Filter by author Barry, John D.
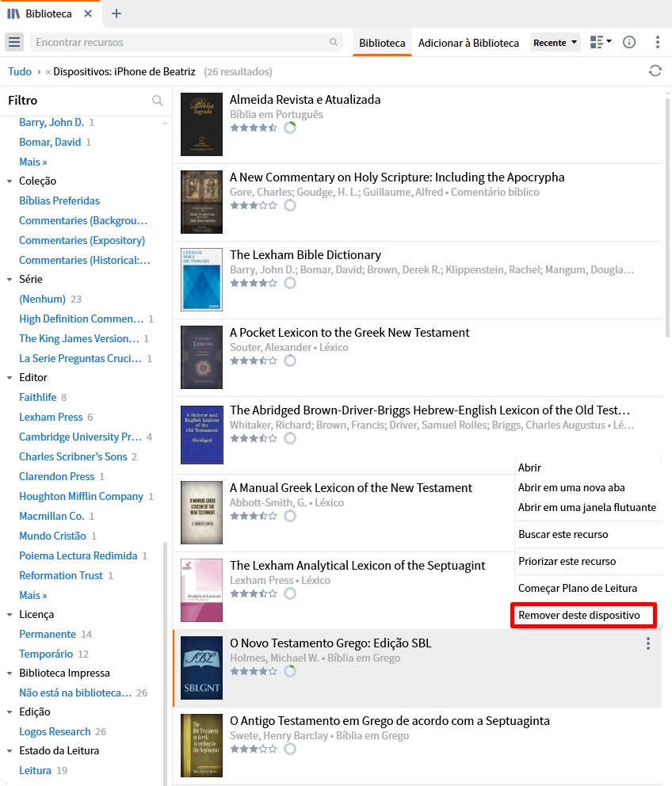The height and width of the screenshot is (786, 672). [x=52, y=122]
